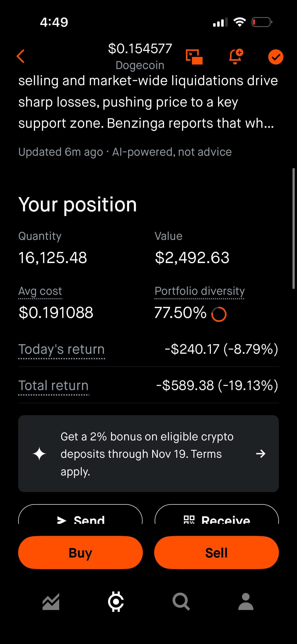Viewport: 297px width, 644px height.
Task: Tap the Send button
Action: tap(80, 517)
